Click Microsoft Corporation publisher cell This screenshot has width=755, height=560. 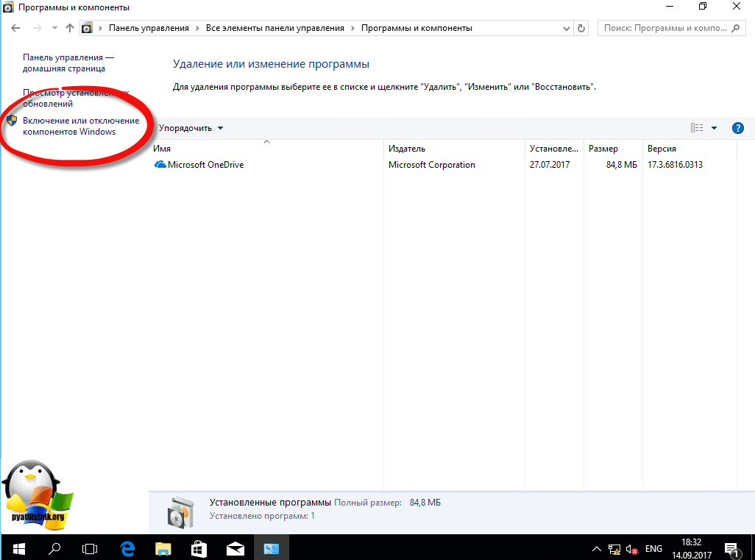coord(431,165)
